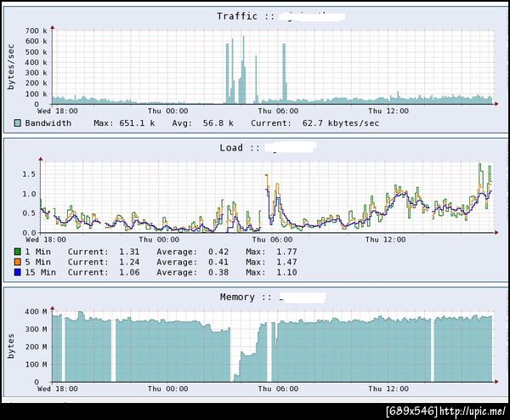Click 'Thu 00:00' label on Load graph
This screenshot has width=510, height=420.
159,240
